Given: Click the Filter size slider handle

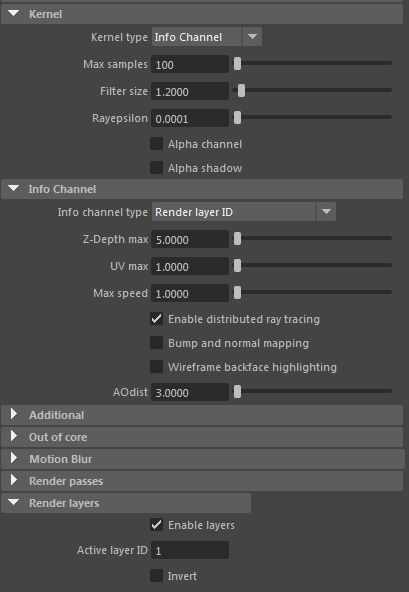Looking at the screenshot, I should pos(241,91).
